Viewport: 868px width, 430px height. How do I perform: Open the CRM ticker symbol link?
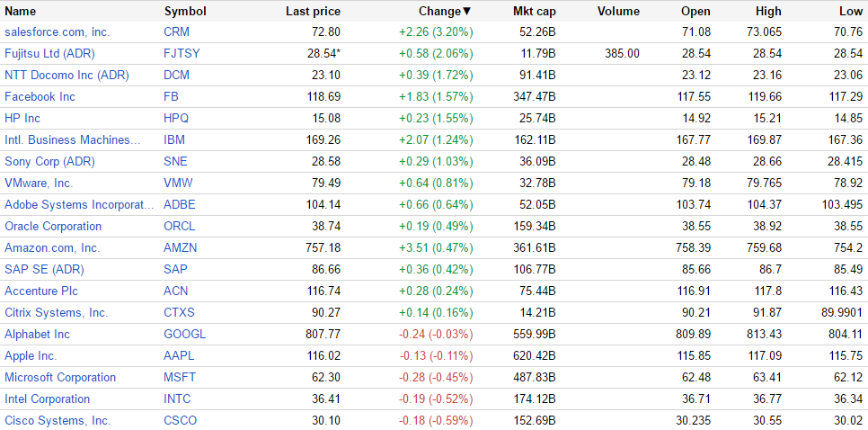177,31
